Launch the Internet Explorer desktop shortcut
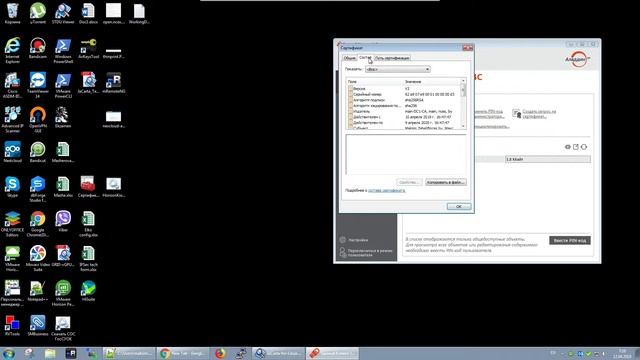 coord(13,50)
